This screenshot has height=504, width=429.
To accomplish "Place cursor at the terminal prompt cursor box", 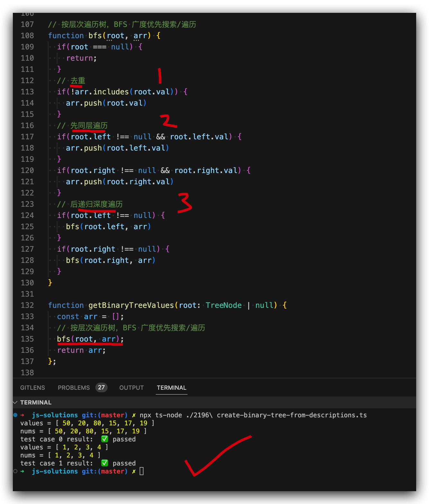I will (142, 471).
